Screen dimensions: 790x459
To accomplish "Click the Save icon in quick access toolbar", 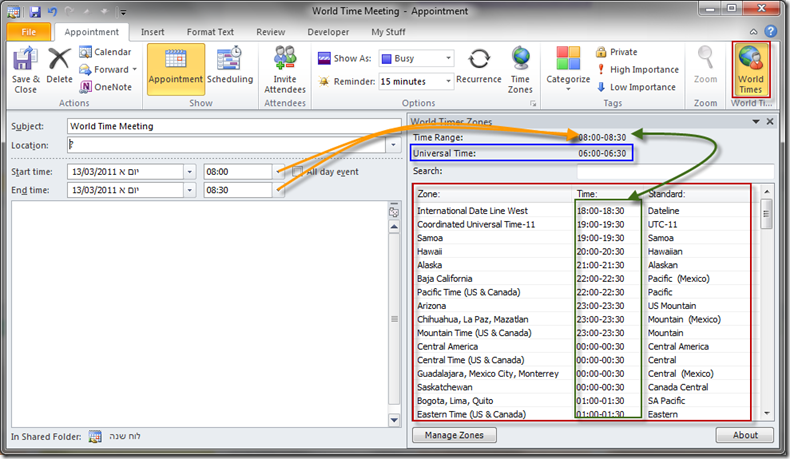I will [35, 11].
